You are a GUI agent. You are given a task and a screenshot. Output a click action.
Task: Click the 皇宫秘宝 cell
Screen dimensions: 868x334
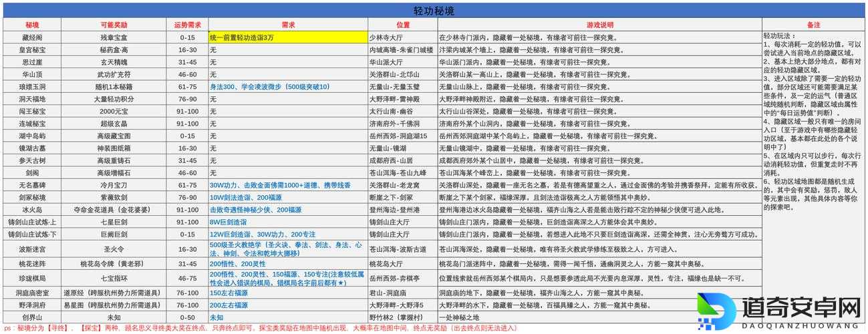tap(32, 50)
